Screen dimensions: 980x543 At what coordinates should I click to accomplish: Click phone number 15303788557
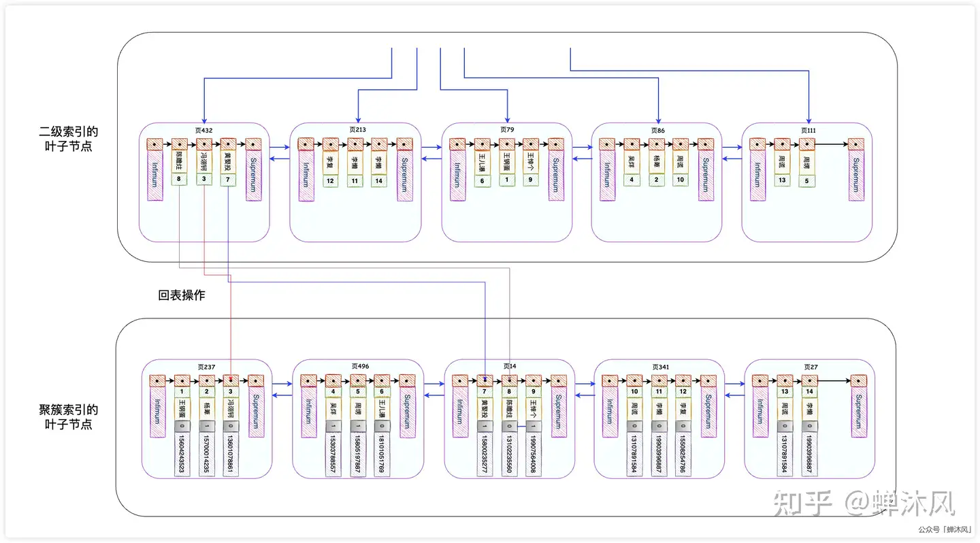point(333,454)
